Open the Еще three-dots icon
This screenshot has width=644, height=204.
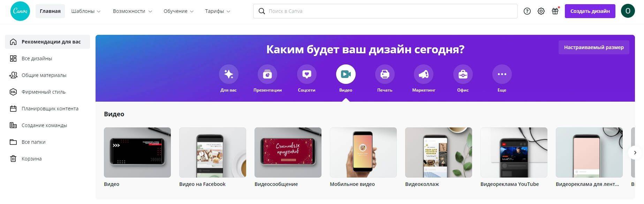(502, 74)
